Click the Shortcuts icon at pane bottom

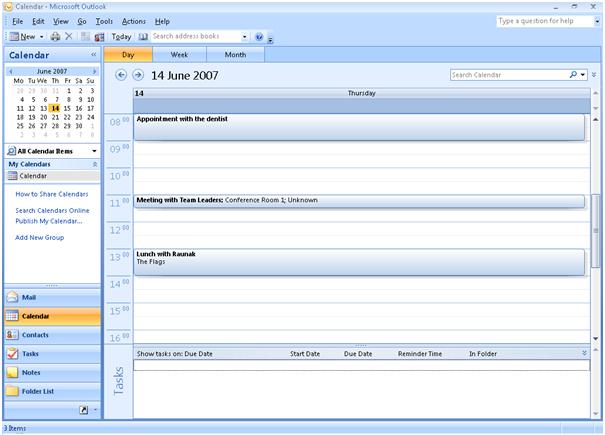click(84, 410)
